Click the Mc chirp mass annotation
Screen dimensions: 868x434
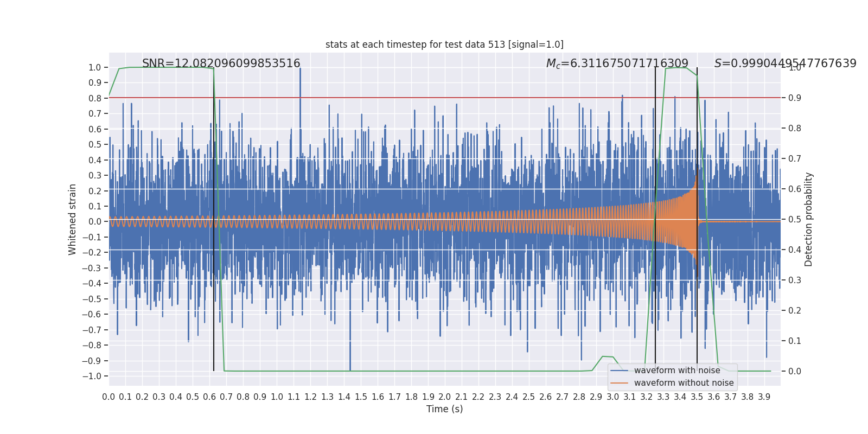[x=617, y=63]
